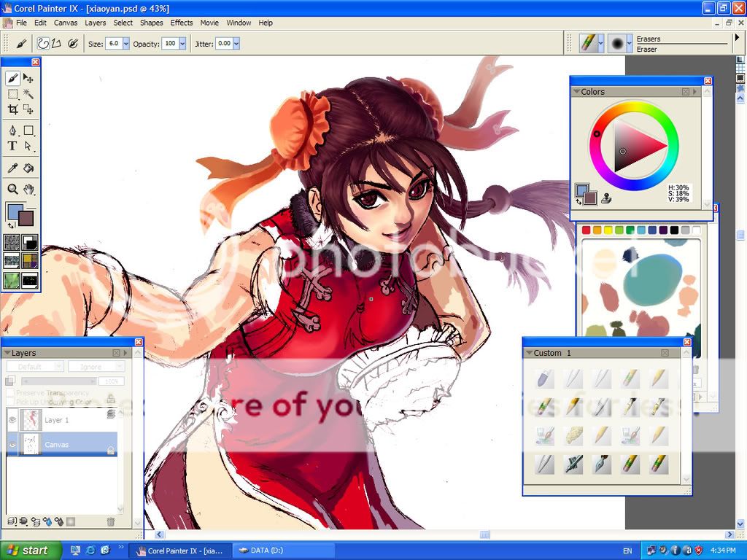Collapse the Colors panel triangle
The image size is (747, 560).
(576, 91)
